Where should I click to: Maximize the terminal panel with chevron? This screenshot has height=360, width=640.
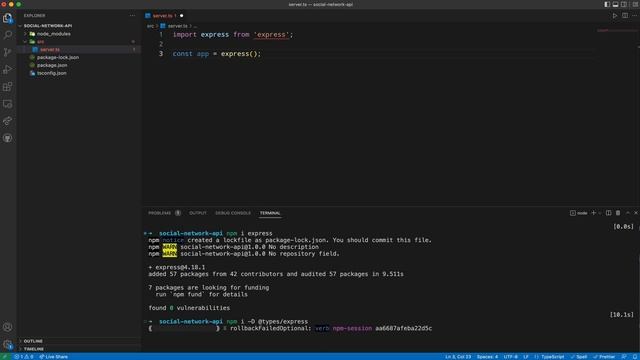pyautogui.click(x=628, y=213)
